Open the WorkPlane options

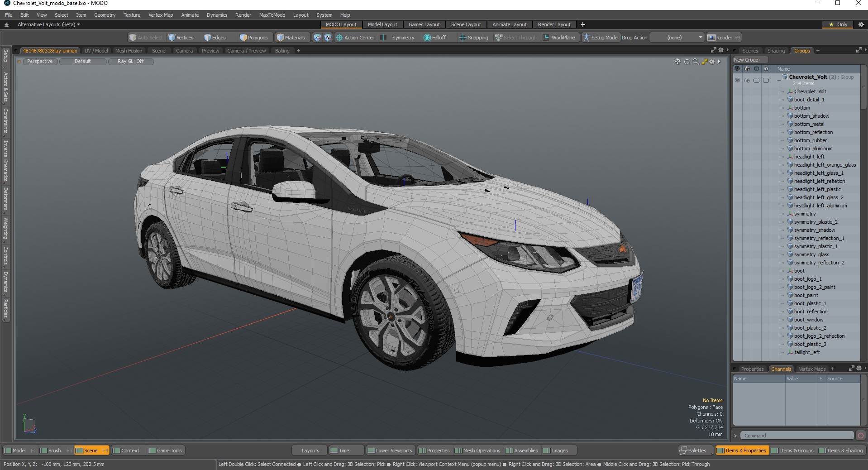point(559,38)
